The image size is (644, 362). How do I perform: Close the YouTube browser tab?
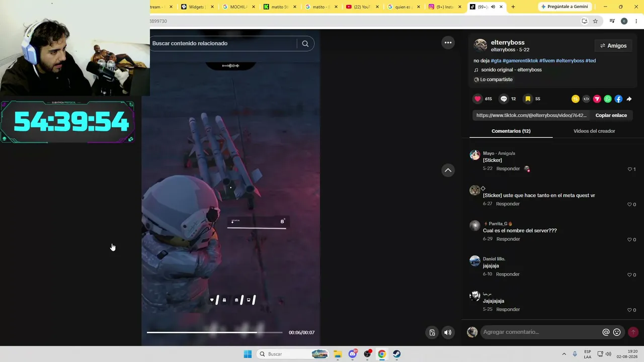(x=377, y=7)
